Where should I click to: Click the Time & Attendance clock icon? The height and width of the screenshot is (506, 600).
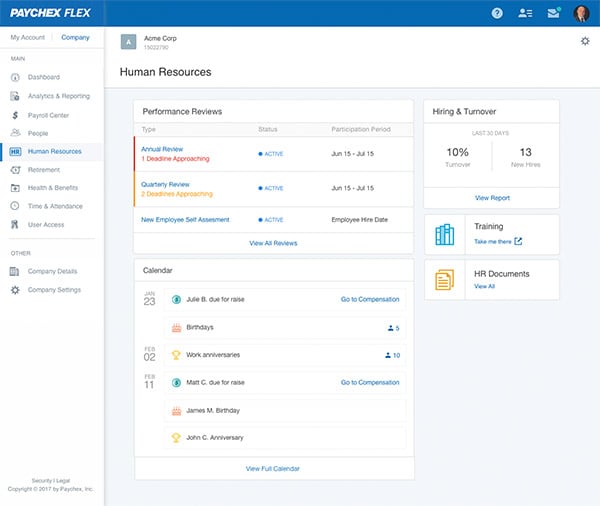(x=15, y=206)
